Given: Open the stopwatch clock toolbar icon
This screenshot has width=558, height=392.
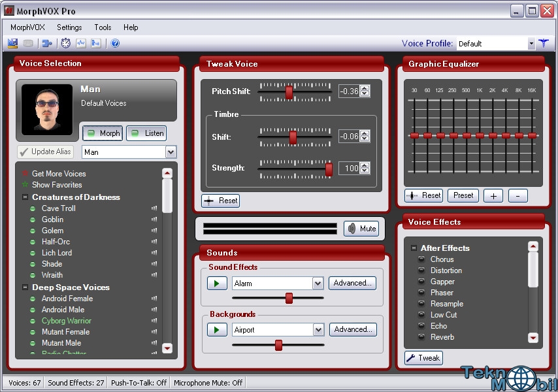Looking at the screenshot, I should tap(65, 43).
